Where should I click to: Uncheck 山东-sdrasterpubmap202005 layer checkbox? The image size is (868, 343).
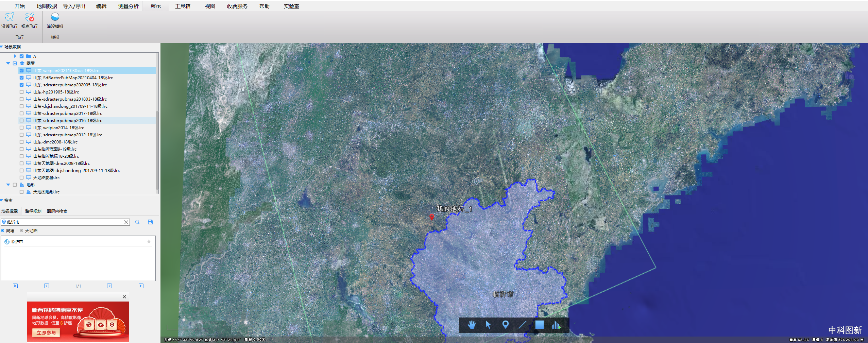(x=21, y=85)
